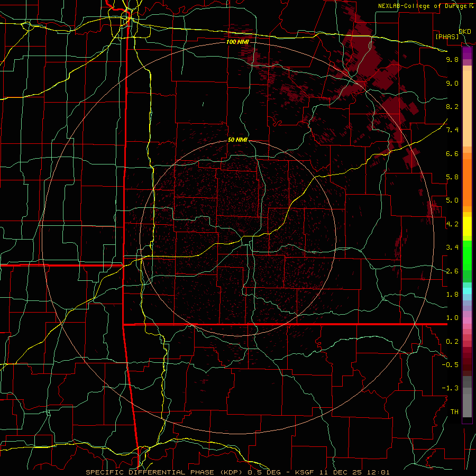This screenshot has width=476, height=476.
Task: Click the 1.8 legend value
Action: [452, 295]
